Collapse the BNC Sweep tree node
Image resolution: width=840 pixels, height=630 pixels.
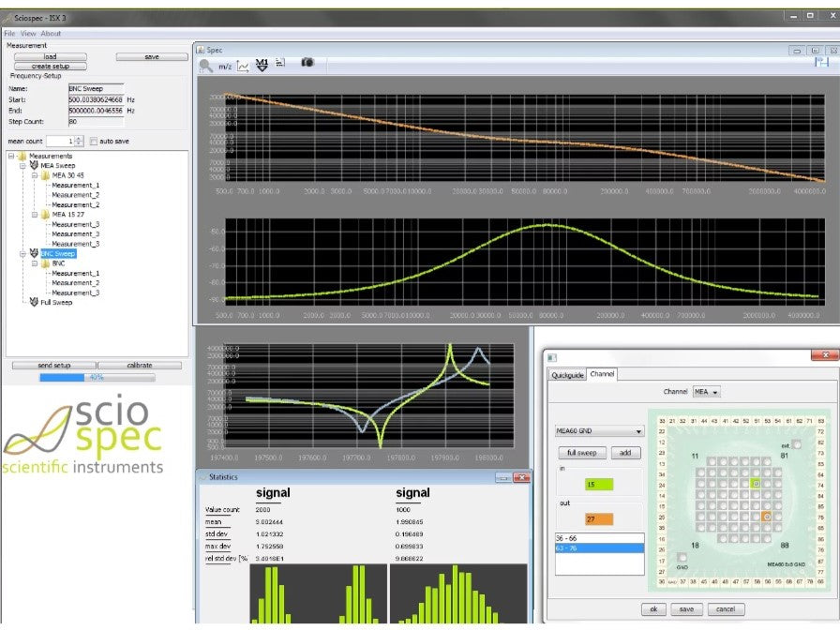[23, 253]
